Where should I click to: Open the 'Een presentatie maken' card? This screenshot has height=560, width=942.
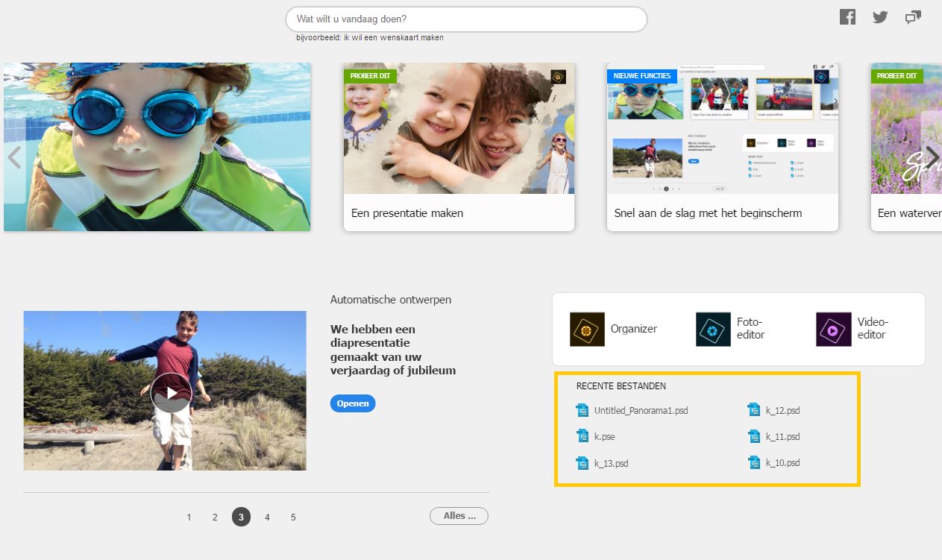coord(459,147)
